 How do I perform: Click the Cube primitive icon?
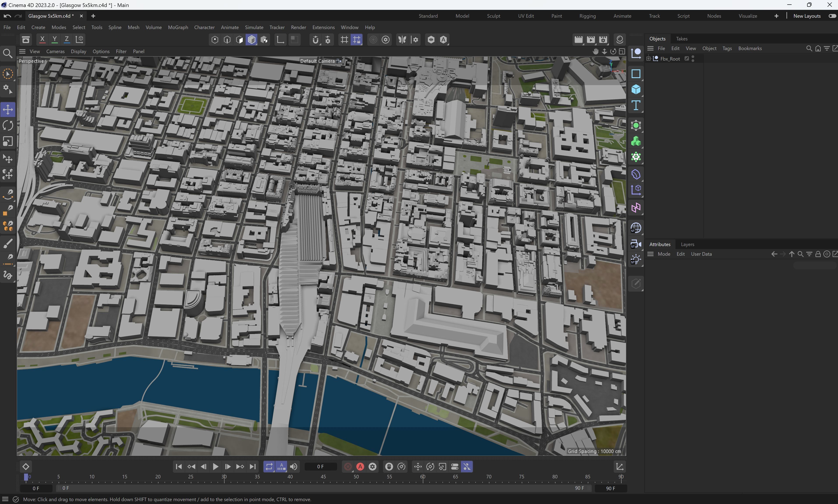[636, 89]
